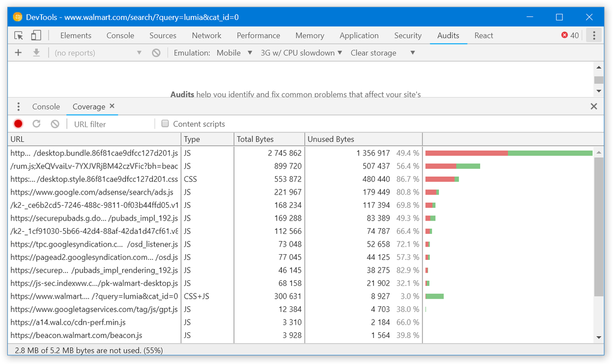Click the usage bar for desktop.bundle row
The image size is (613, 364).
509,153
